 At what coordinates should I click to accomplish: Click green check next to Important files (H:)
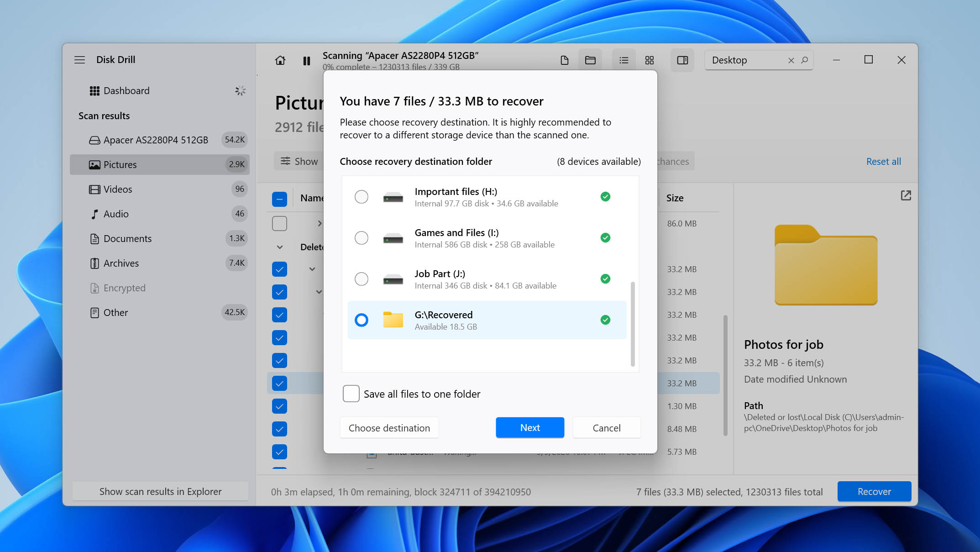click(605, 197)
